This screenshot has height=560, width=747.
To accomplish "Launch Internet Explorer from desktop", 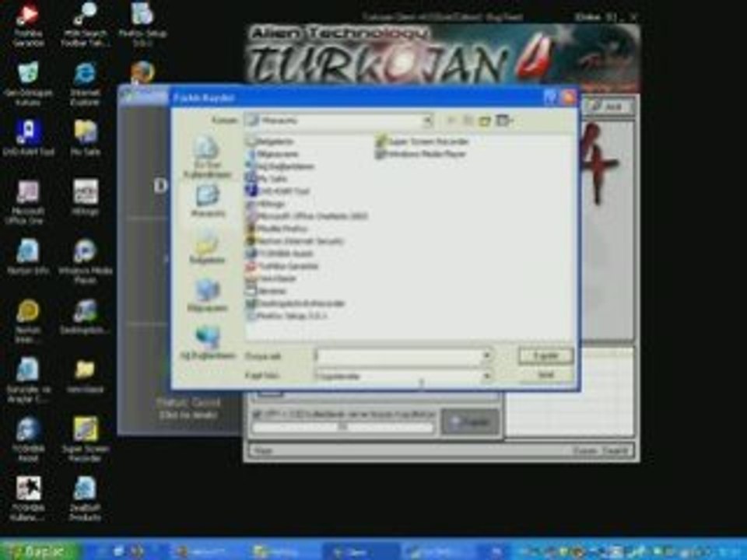I will [x=85, y=84].
